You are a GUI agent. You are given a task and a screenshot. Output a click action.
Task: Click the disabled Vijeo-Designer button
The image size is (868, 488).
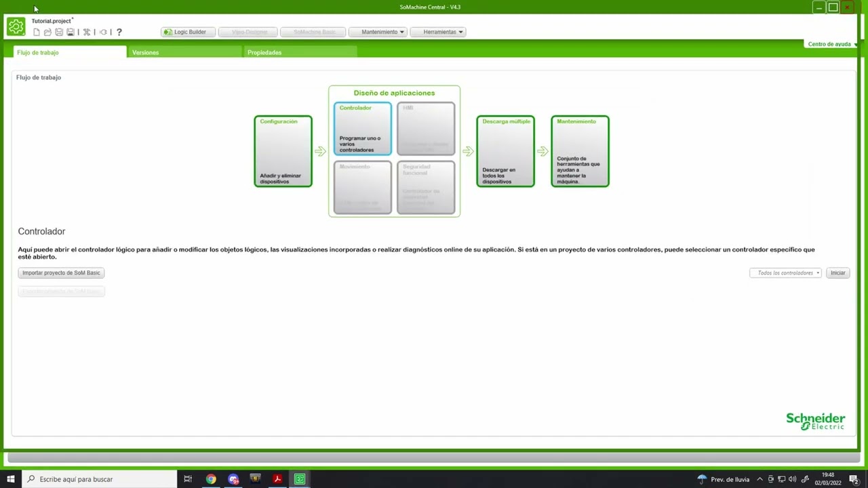click(x=248, y=32)
